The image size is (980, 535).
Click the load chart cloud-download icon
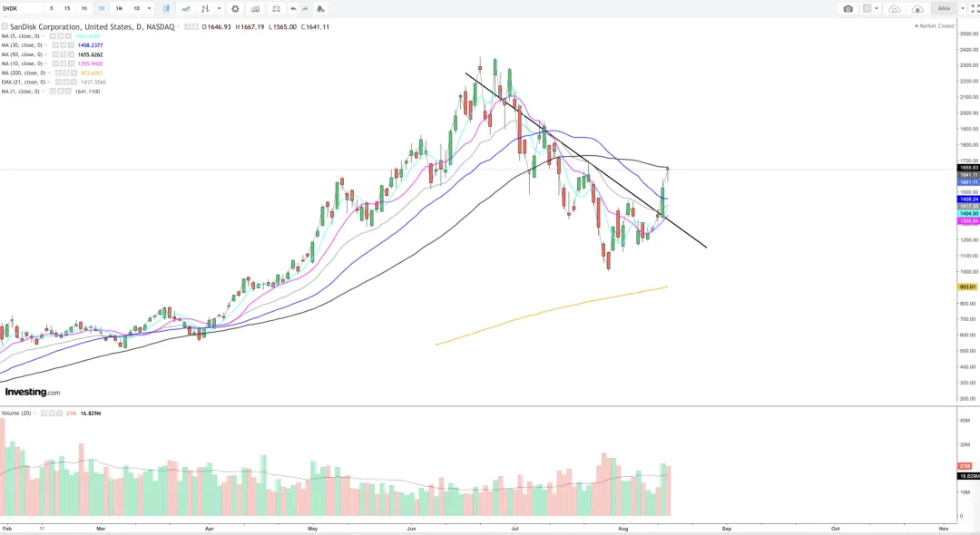point(895,9)
